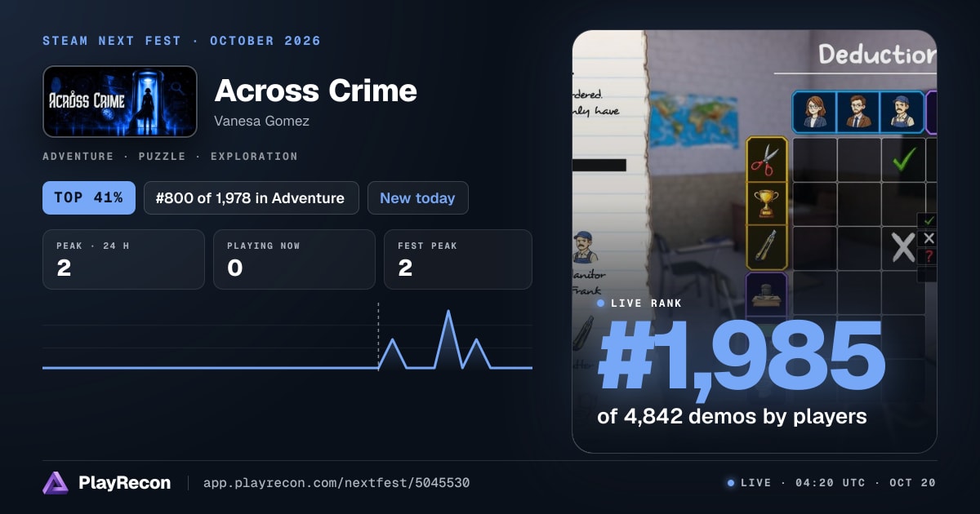Click the PlayRecon brand name
The image size is (980, 514).
tap(125, 483)
